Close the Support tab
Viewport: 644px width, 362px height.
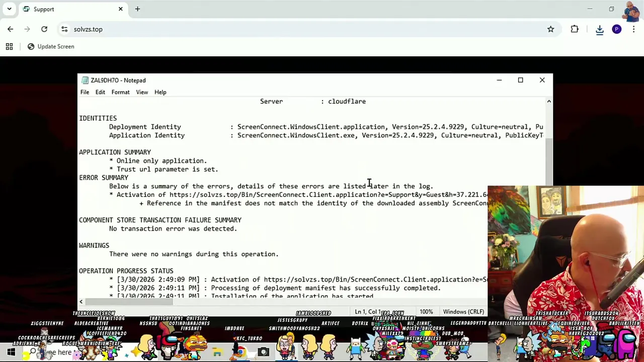coord(120,9)
